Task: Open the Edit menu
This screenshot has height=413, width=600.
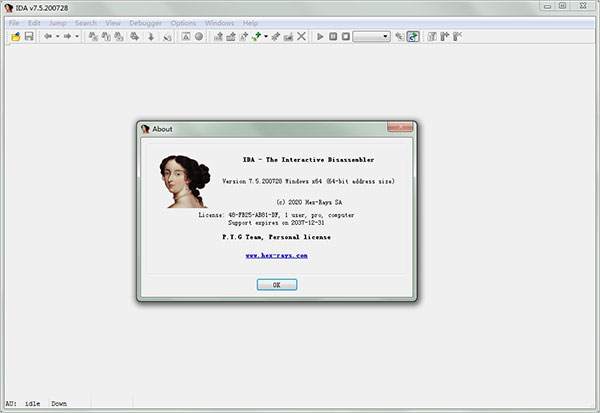Action: [x=34, y=23]
